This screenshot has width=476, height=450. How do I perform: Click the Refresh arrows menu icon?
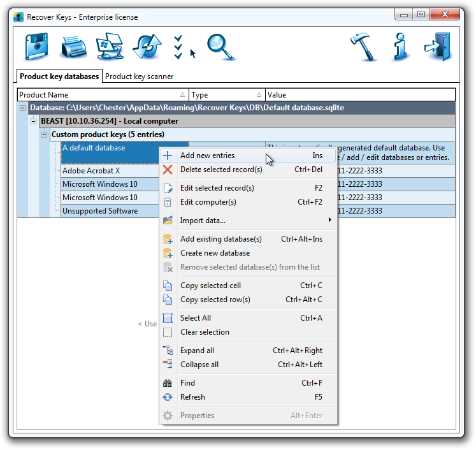point(168,397)
